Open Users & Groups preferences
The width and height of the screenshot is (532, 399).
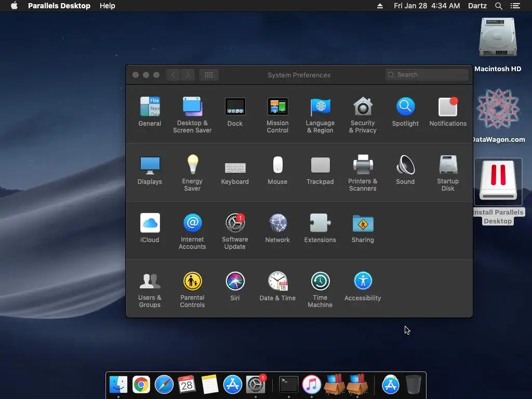coord(150,289)
